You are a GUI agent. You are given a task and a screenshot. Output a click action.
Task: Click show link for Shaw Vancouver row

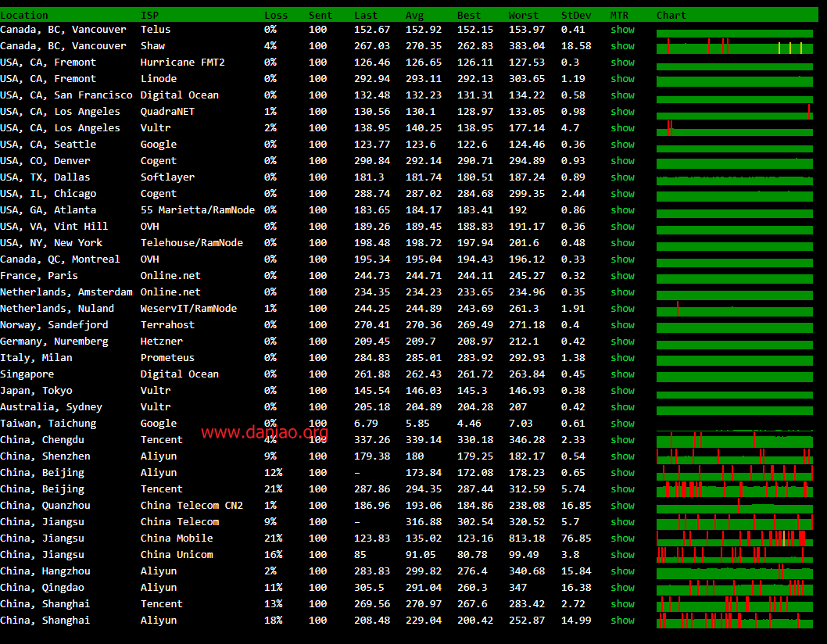pos(622,46)
